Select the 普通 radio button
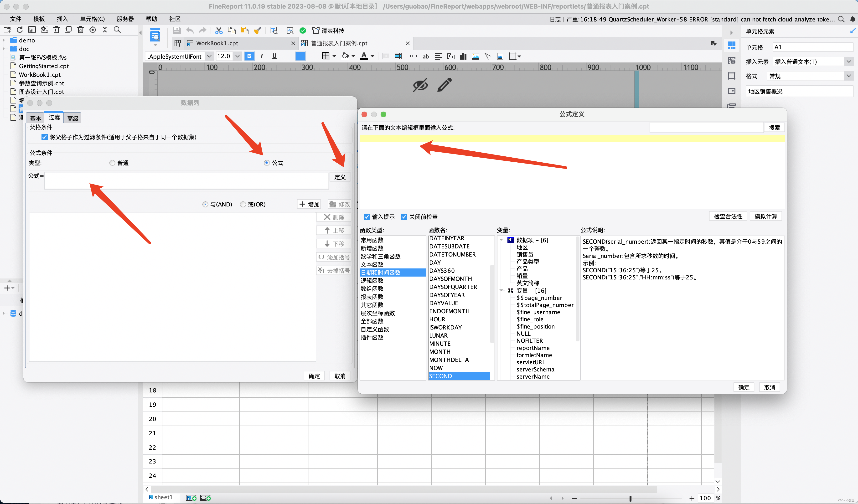 pos(112,163)
